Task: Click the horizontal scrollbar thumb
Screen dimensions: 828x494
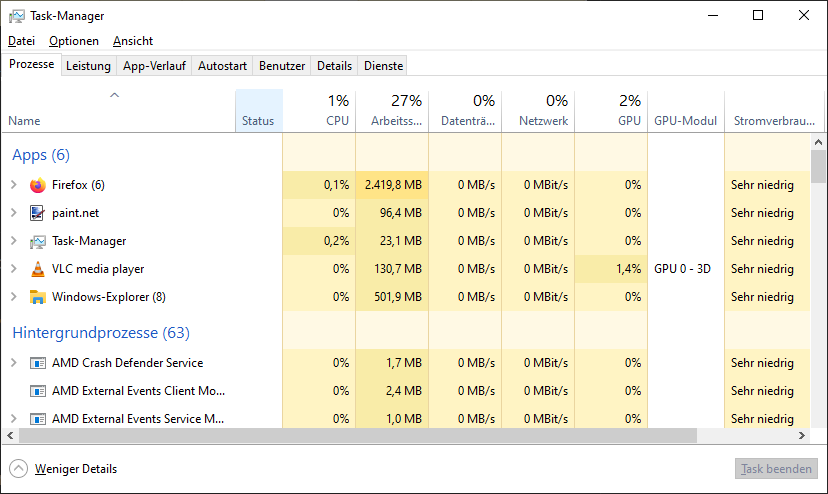Action: point(358,435)
